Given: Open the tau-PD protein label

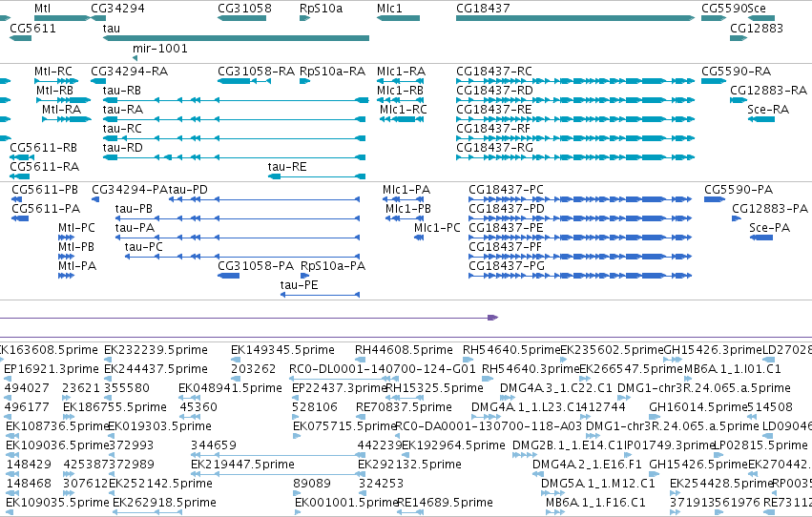Looking at the screenshot, I should [189, 190].
